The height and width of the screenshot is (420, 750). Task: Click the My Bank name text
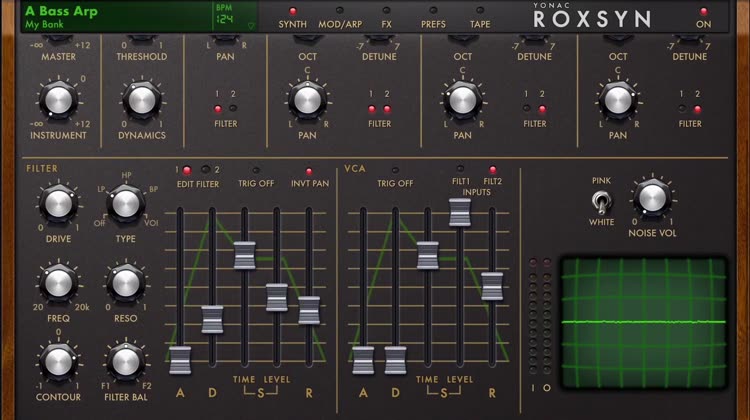pos(44,24)
